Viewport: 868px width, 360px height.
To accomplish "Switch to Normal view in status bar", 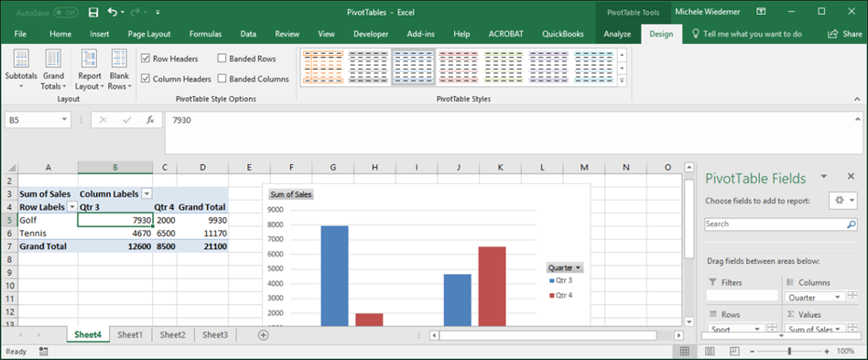I will [x=684, y=351].
